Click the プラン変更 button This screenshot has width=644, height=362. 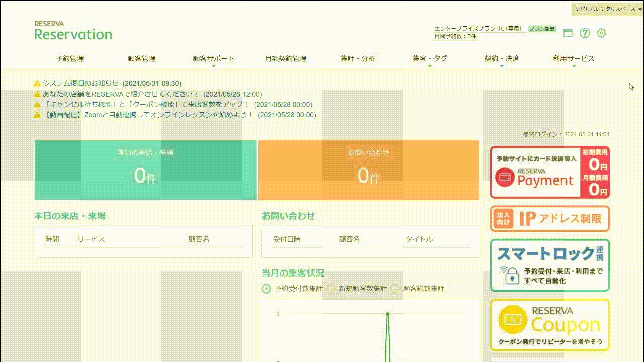(x=543, y=28)
